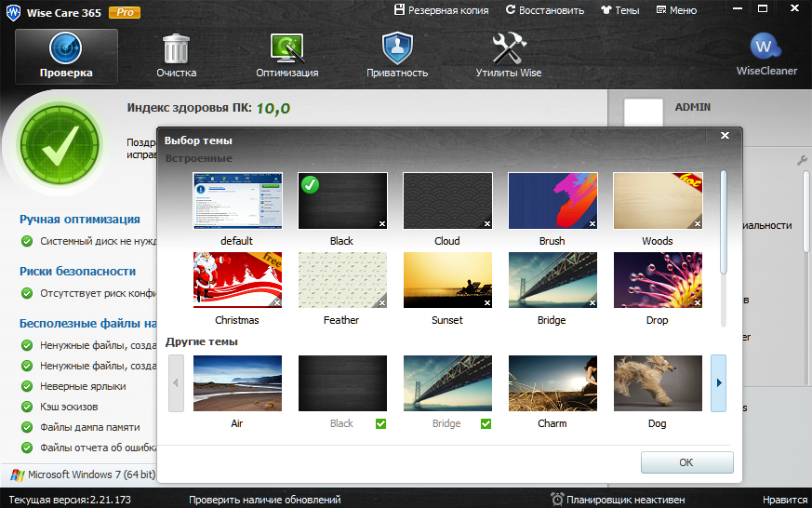812x508 pixels.
Task: Remove the Sunset theme via its x
Action: 487,303
